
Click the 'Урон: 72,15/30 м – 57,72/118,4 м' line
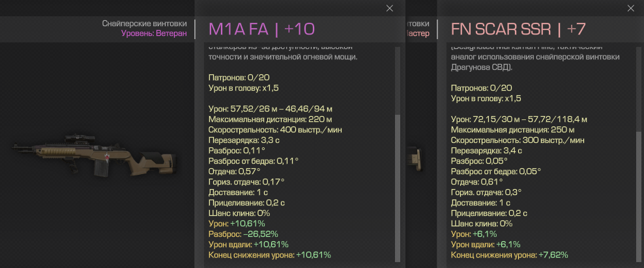point(519,119)
